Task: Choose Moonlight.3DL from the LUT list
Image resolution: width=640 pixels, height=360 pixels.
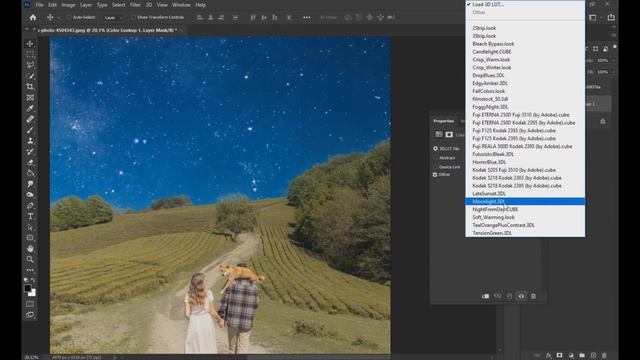Action: click(525, 201)
